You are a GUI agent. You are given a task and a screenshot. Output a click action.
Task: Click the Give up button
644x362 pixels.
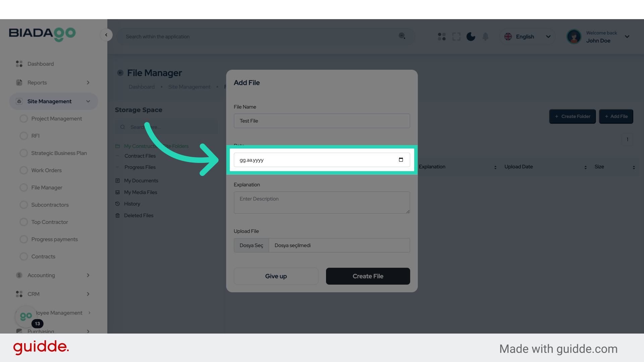[276, 276]
